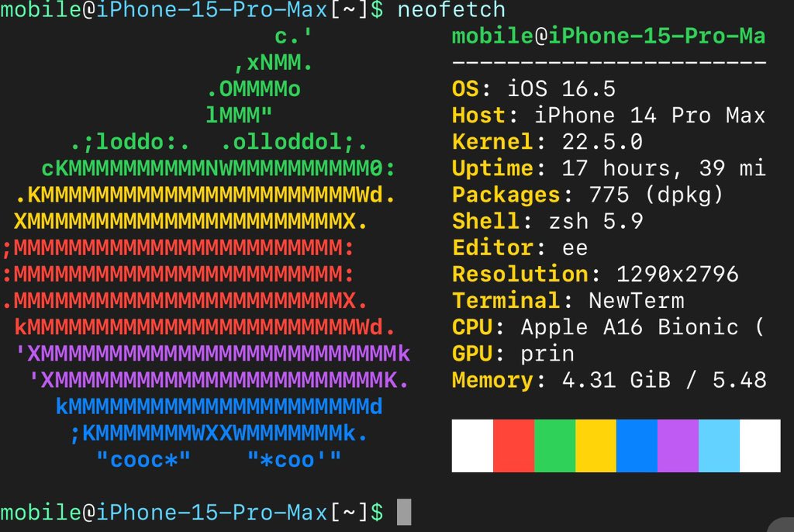Click the white block next to the cyan block
The height and width of the screenshot is (532, 794).
pyautogui.click(x=760, y=446)
